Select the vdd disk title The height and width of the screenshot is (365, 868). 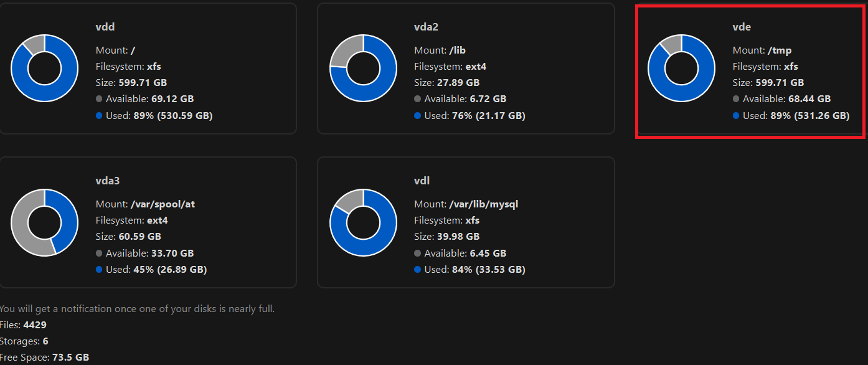click(x=105, y=27)
